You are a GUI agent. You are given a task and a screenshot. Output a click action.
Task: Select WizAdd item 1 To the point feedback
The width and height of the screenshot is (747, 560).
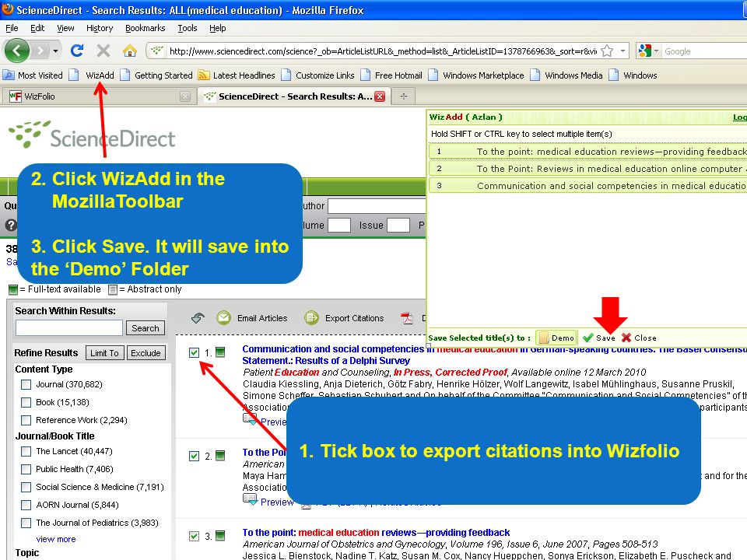point(588,152)
